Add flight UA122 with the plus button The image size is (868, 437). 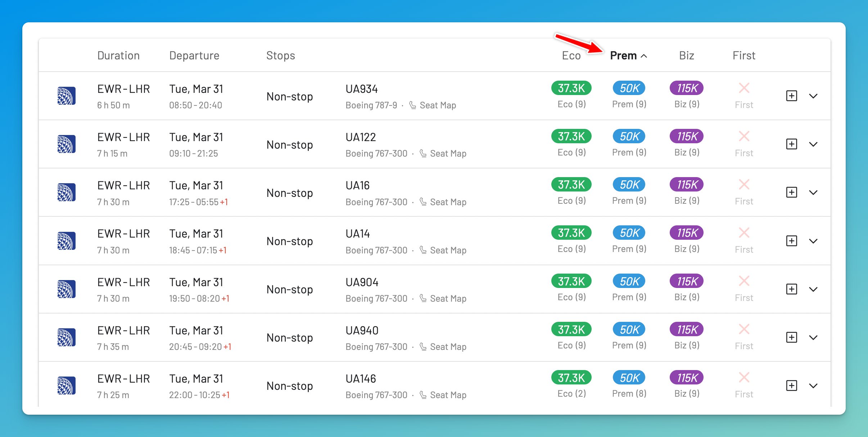pyautogui.click(x=791, y=144)
